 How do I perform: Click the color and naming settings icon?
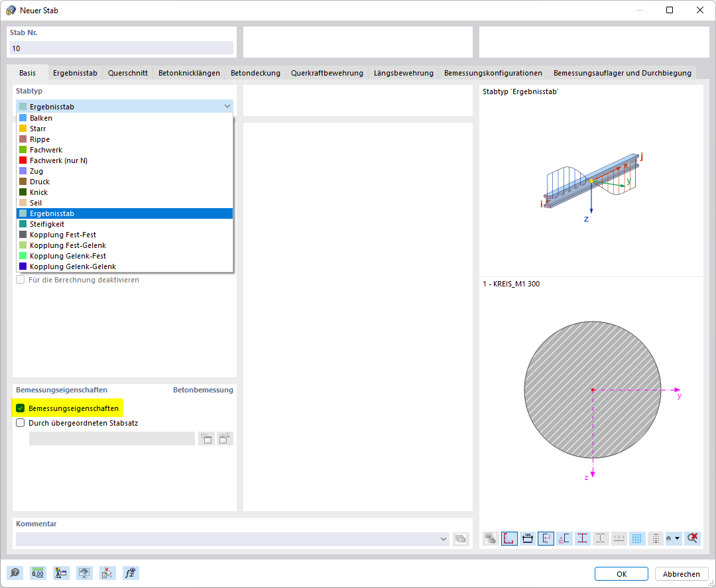point(61,573)
